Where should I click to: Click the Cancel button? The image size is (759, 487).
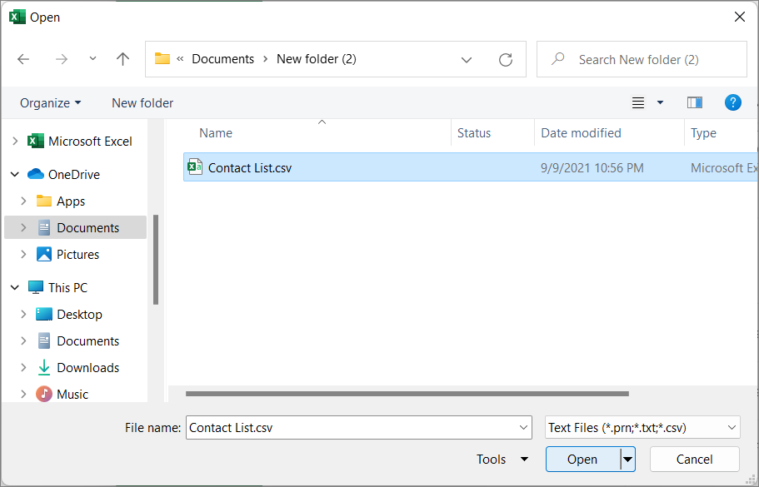694,459
